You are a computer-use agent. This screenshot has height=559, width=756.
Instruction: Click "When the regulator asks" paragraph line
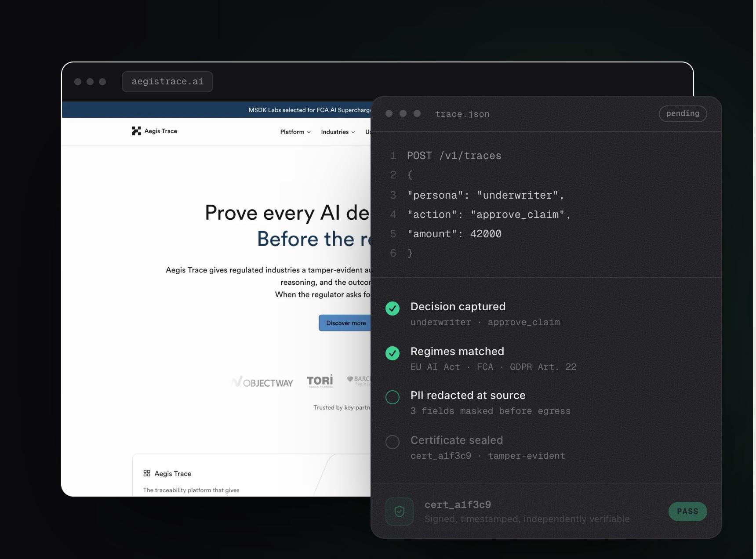click(323, 294)
